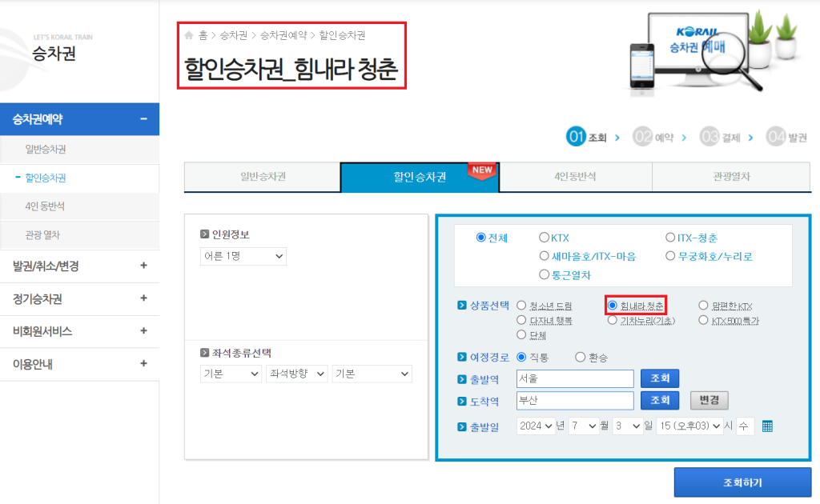The image size is (820, 504).
Task: Collapse the 승차권예약 section minus icon
Action: pyautogui.click(x=143, y=119)
